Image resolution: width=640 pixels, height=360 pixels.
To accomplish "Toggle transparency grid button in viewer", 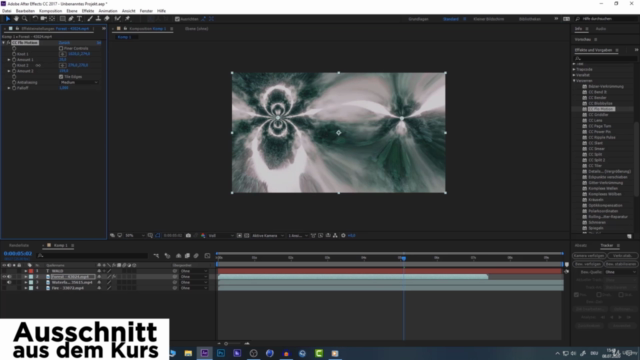I will (x=247, y=236).
